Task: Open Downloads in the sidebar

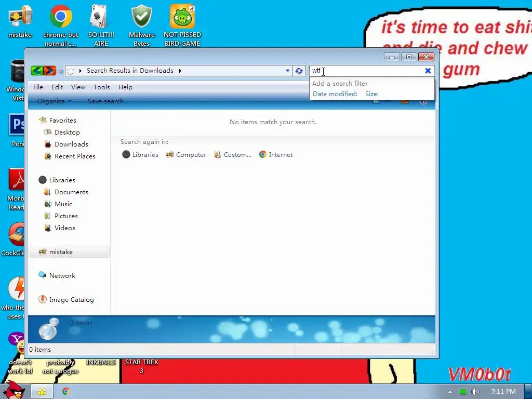Action: [x=66, y=144]
